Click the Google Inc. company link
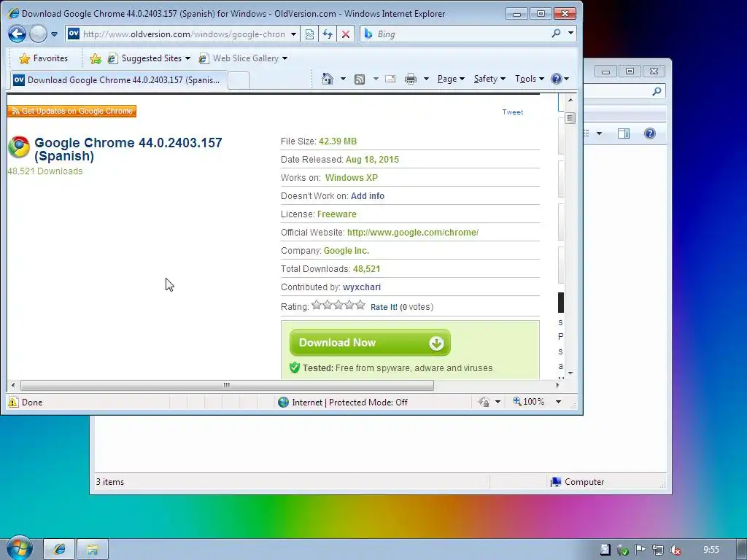This screenshot has height=560, width=747. click(x=347, y=251)
